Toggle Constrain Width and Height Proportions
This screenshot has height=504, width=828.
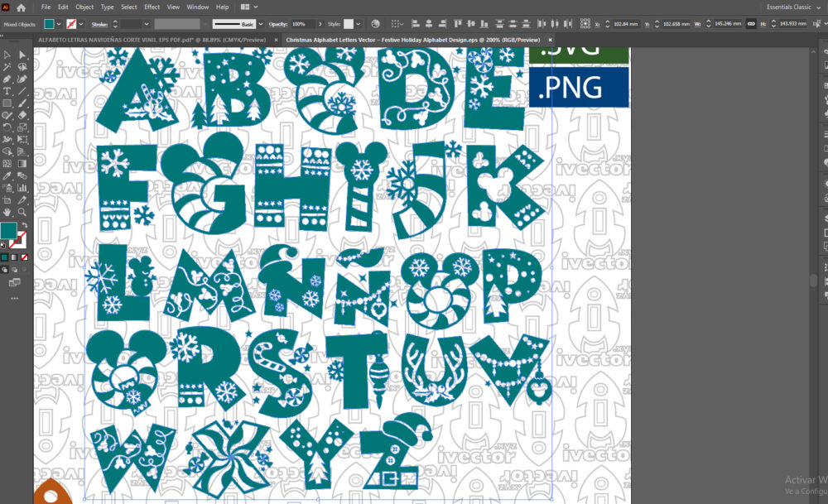751,24
